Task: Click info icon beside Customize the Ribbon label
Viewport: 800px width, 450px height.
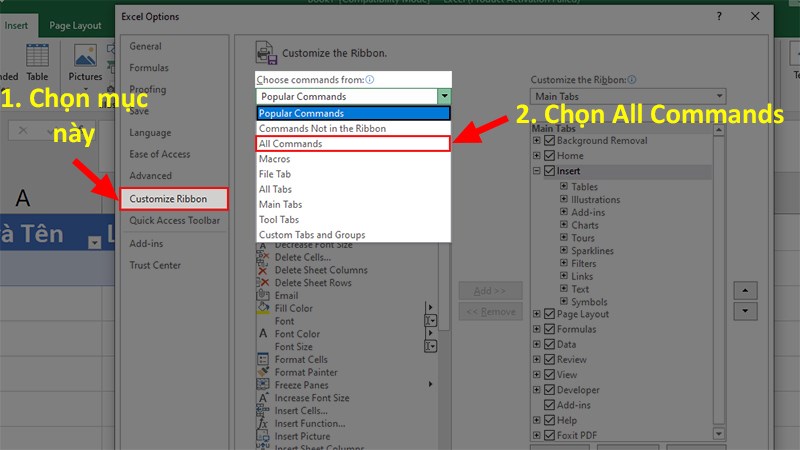Action: [x=632, y=80]
